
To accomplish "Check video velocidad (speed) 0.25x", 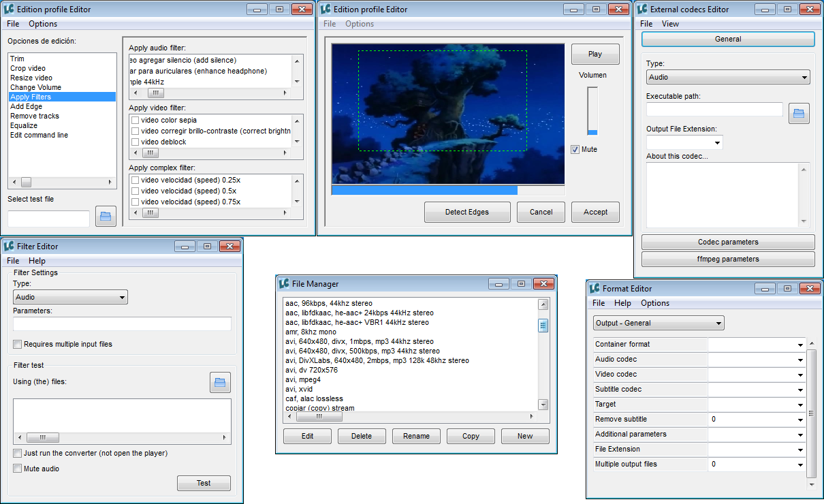I will (x=136, y=180).
